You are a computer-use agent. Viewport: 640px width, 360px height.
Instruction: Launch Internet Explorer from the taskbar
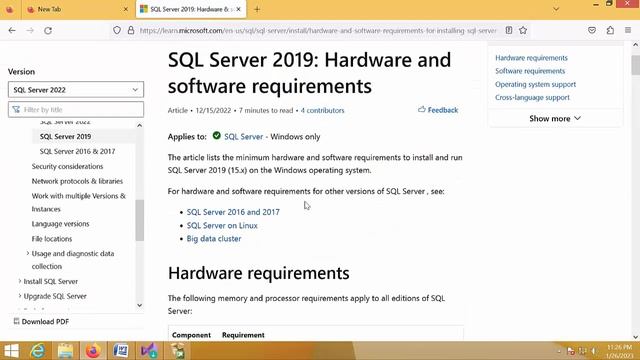[38, 351]
